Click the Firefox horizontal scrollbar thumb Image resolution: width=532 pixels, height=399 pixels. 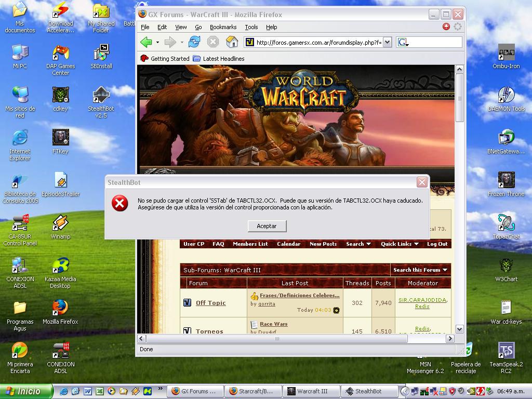tap(277, 339)
